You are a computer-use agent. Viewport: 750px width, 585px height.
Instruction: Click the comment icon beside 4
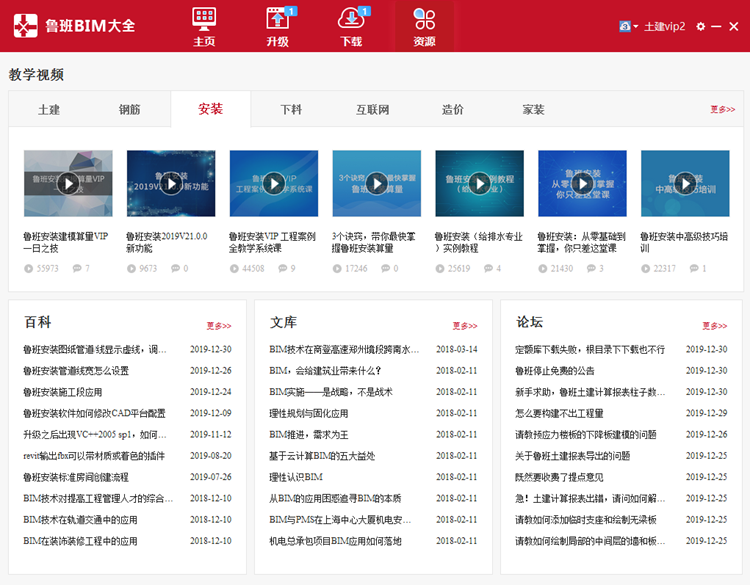488,268
